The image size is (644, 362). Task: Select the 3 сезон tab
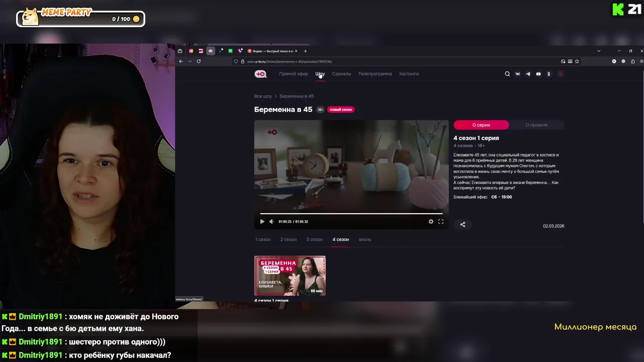pyautogui.click(x=314, y=239)
